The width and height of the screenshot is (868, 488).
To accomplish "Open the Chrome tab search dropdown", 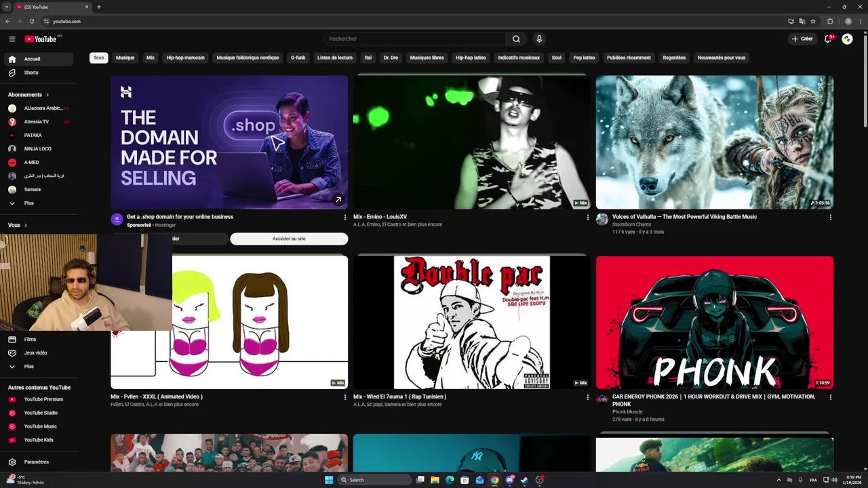I will (7, 7).
